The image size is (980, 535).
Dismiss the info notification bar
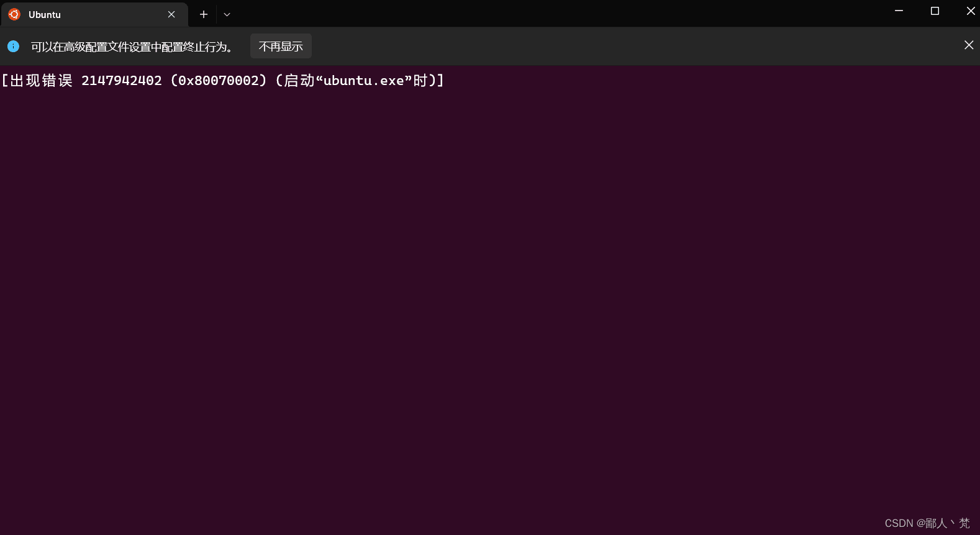(x=968, y=45)
